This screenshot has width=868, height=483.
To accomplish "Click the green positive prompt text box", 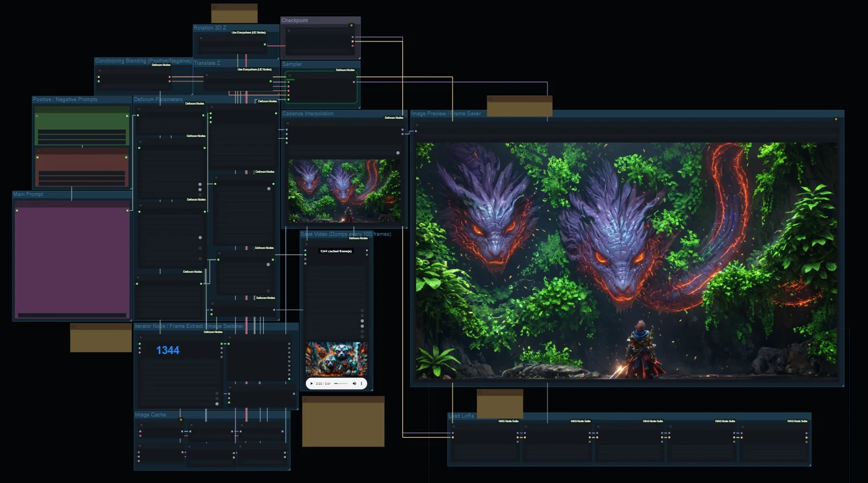I will click(82, 128).
